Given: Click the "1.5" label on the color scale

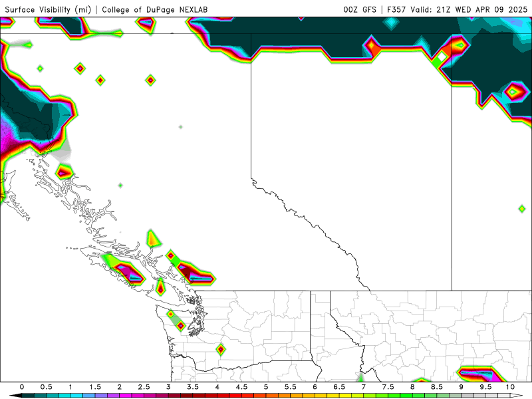Looking at the screenshot, I should (x=95, y=387).
